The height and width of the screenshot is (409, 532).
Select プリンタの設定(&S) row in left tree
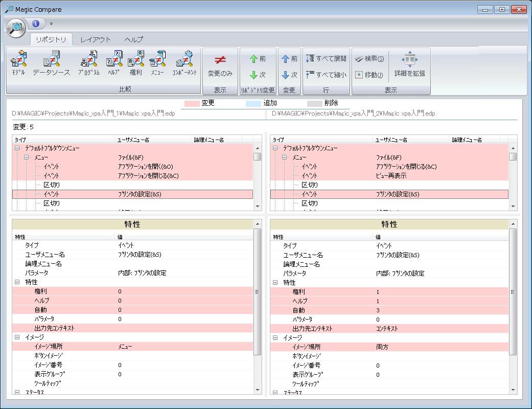(133, 194)
